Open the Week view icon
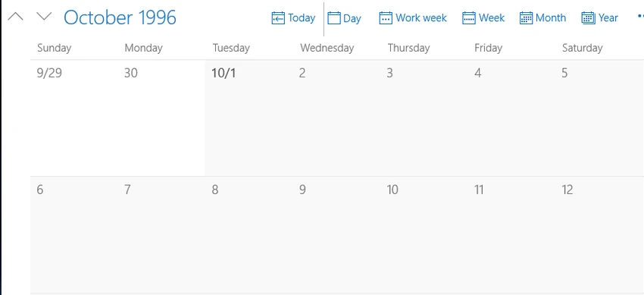This screenshot has height=295, width=644. [x=469, y=18]
